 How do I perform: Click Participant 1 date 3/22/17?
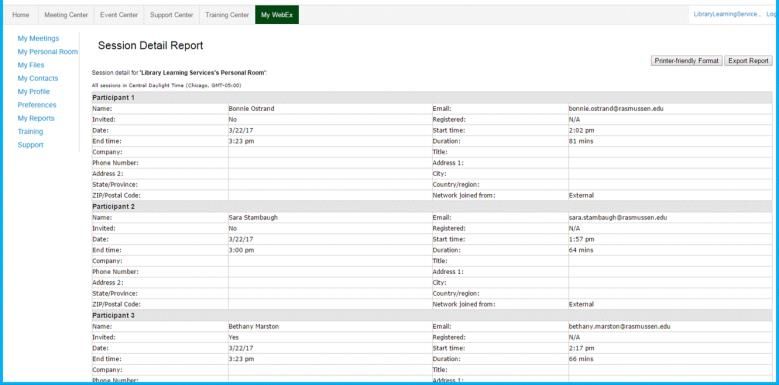pos(240,131)
